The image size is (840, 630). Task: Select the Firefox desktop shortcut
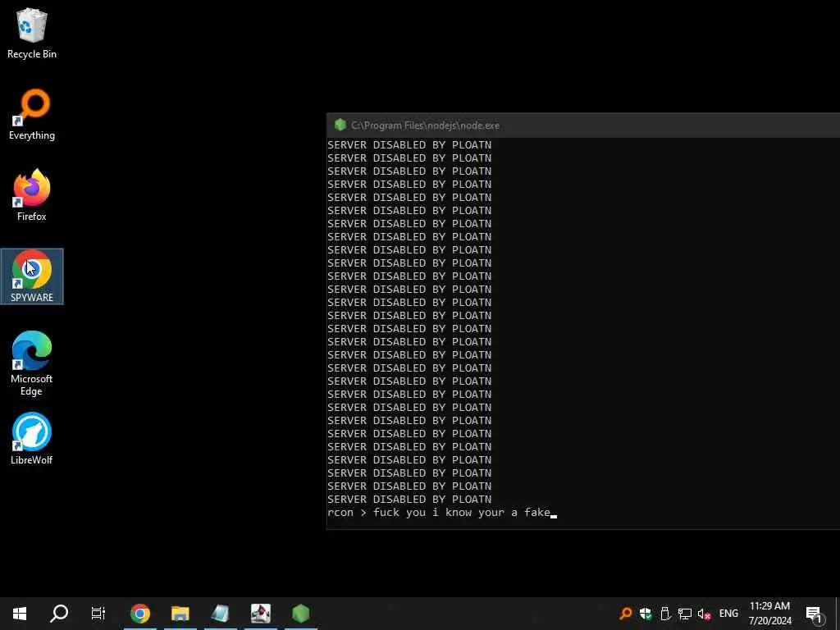tap(32, 195)
